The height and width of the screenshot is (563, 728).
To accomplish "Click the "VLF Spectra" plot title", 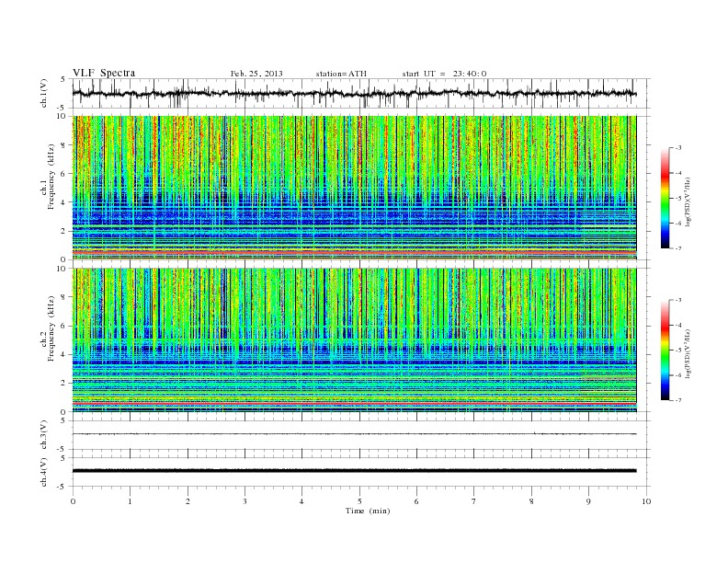I will click(x=104, y=73).
